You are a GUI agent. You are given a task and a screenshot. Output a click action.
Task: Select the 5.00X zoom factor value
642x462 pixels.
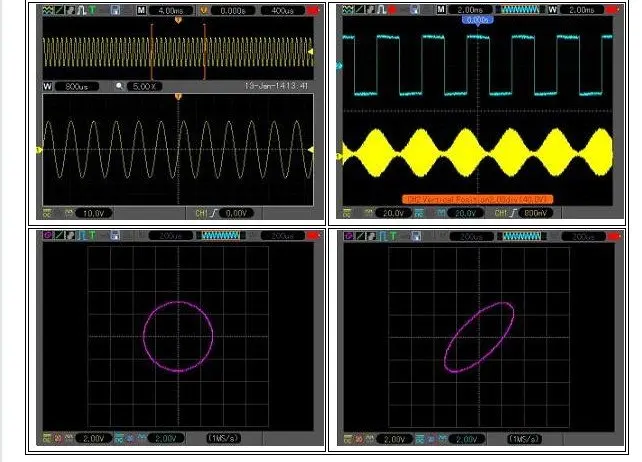[x=145, y=86]
